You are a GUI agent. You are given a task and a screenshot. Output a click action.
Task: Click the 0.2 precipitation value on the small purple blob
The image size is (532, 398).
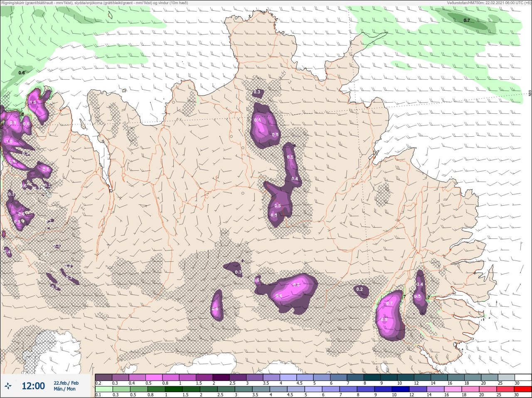[x=360, y=289]
